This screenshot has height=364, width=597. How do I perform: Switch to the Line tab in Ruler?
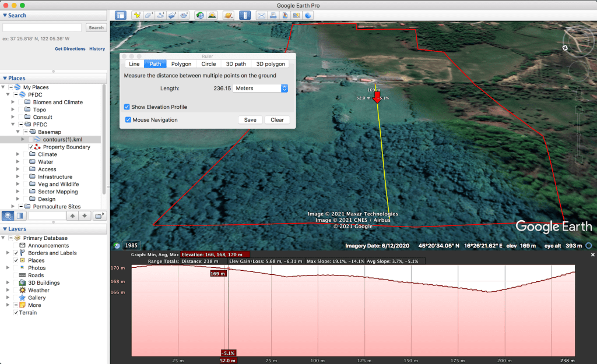[x=134, y=64]
